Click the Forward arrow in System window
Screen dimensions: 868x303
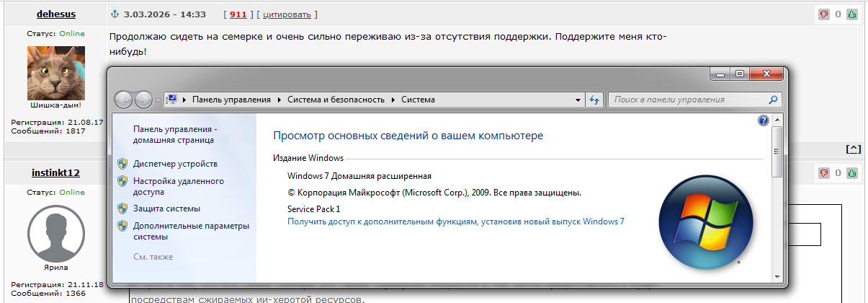coord(143,100)
